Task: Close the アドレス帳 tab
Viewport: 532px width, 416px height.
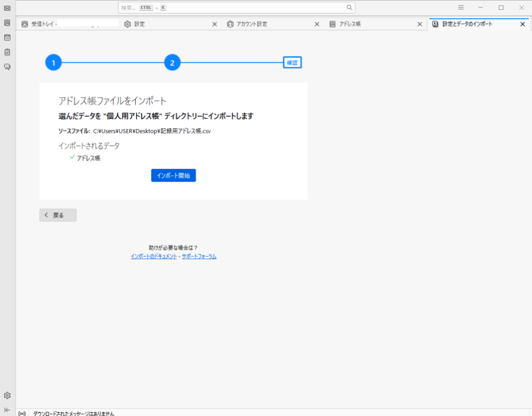Action: (x=420, y=24)
